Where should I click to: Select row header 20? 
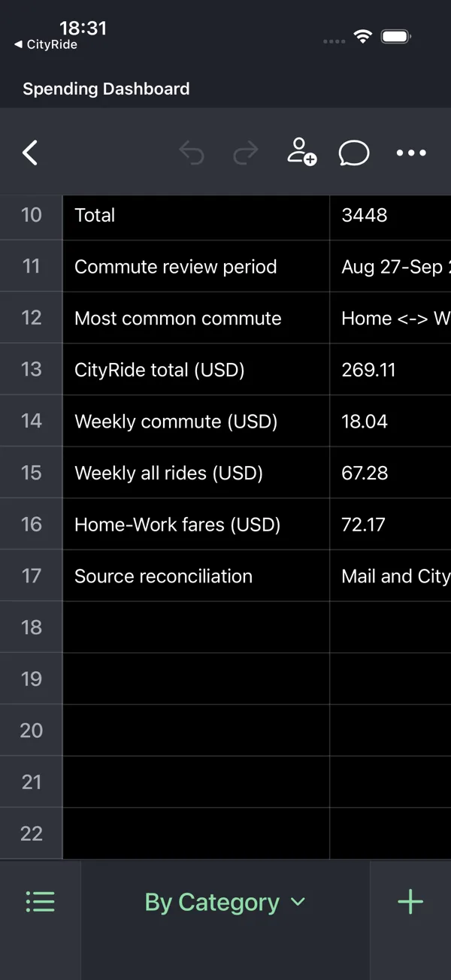[32, 730]
